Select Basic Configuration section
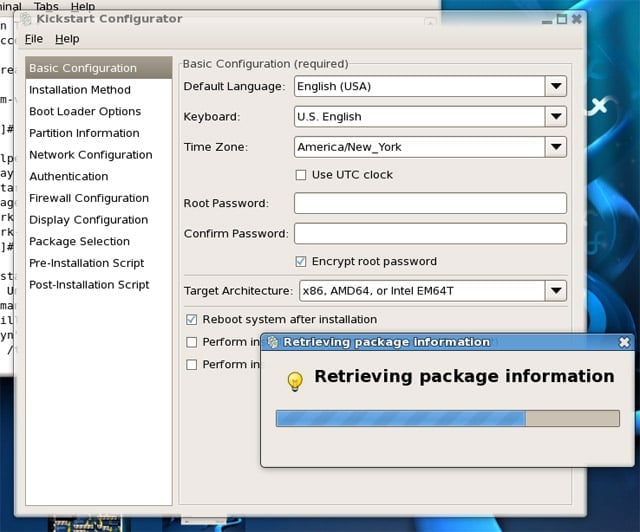The width and height of the screenshot is (640, 532). point(99,68)
